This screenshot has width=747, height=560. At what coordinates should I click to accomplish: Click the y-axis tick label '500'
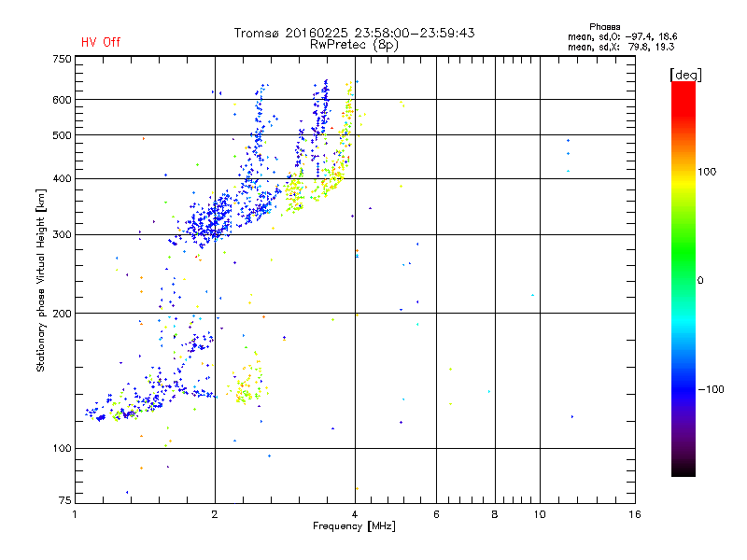point(62,135)
